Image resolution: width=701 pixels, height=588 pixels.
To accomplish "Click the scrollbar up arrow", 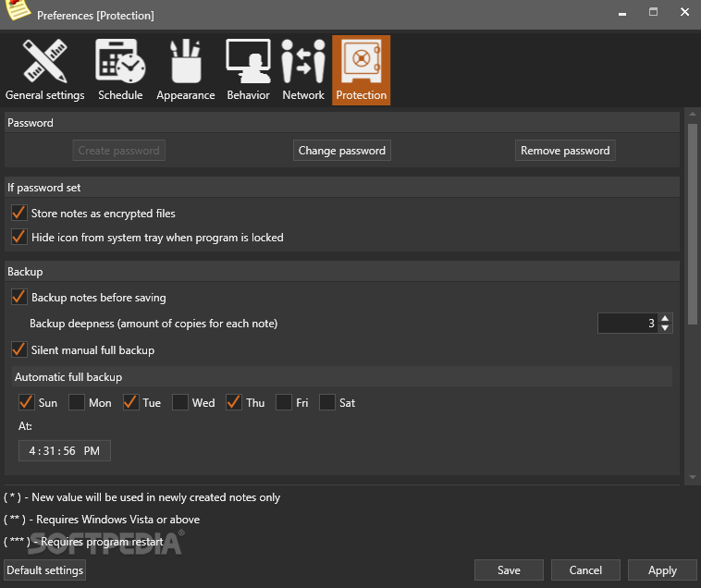I will click(692, 115).
